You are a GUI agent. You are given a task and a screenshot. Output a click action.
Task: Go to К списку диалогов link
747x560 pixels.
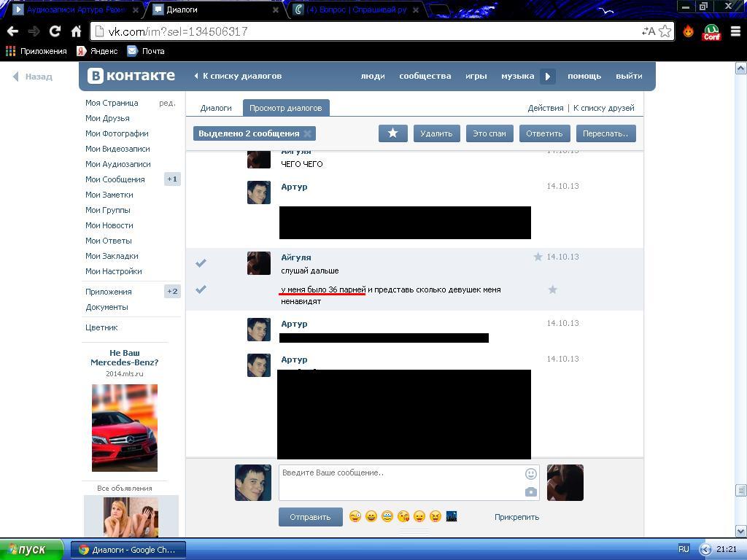[x=238, y=76]
